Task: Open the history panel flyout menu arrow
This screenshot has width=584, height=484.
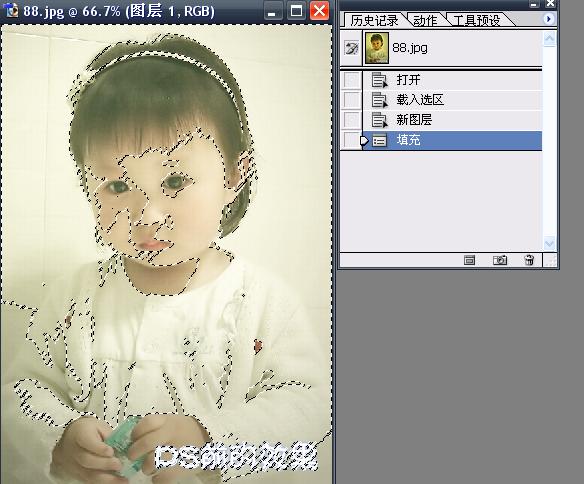Action: pos(548,19)
